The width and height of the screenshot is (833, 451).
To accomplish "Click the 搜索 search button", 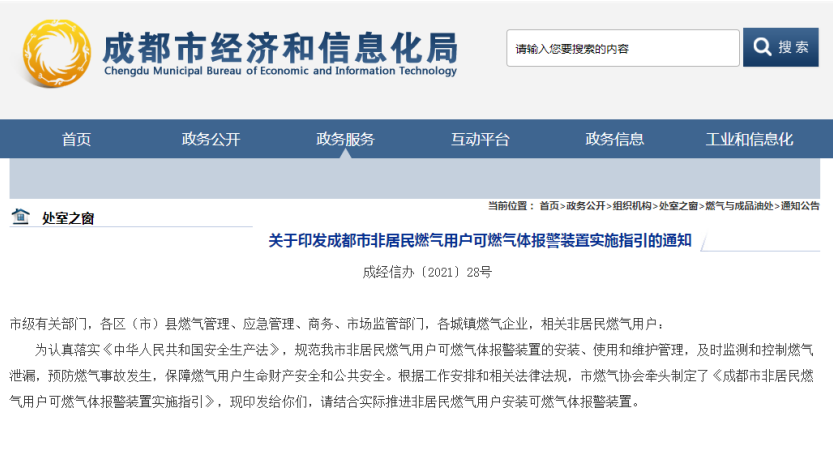I will point(781,48).
